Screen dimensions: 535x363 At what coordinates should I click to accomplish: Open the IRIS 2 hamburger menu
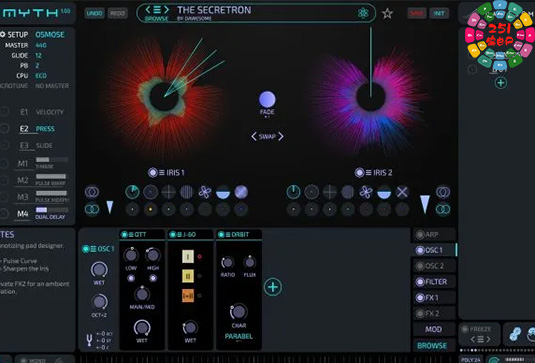point(369,173)
